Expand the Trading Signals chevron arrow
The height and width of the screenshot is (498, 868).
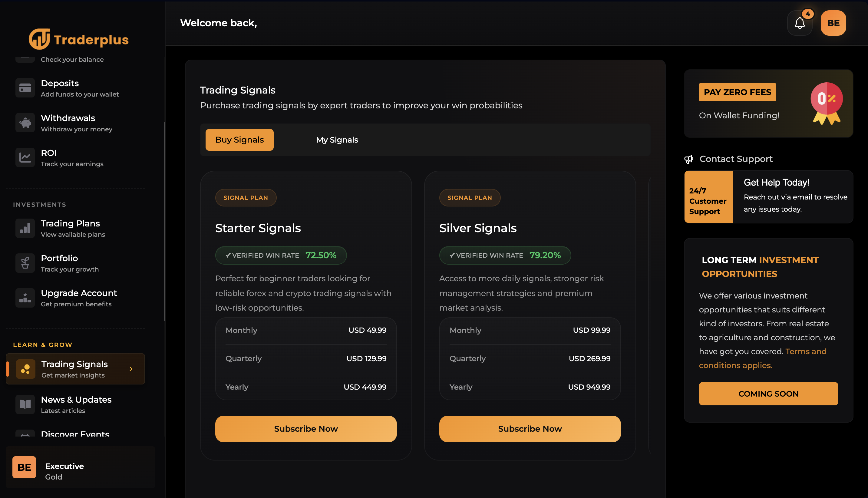click(131, 369)
